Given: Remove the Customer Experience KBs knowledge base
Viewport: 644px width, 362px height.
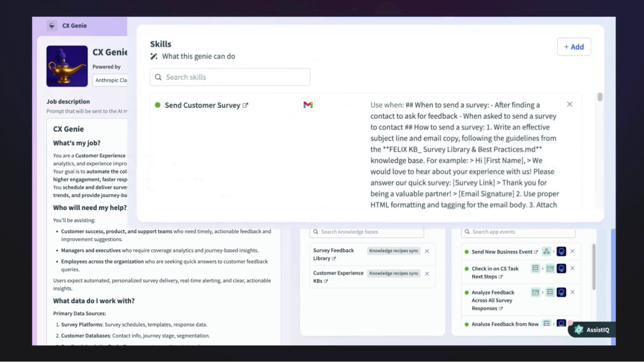Looking at the screenshot, I should [x=427, y=274].
